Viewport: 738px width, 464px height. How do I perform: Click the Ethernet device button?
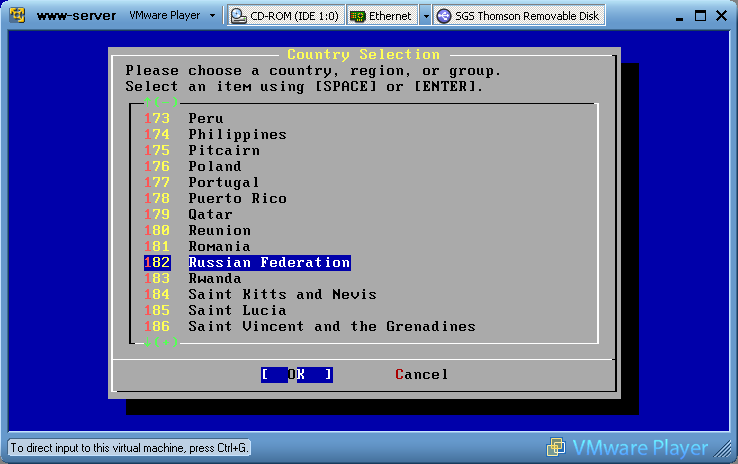382,16
